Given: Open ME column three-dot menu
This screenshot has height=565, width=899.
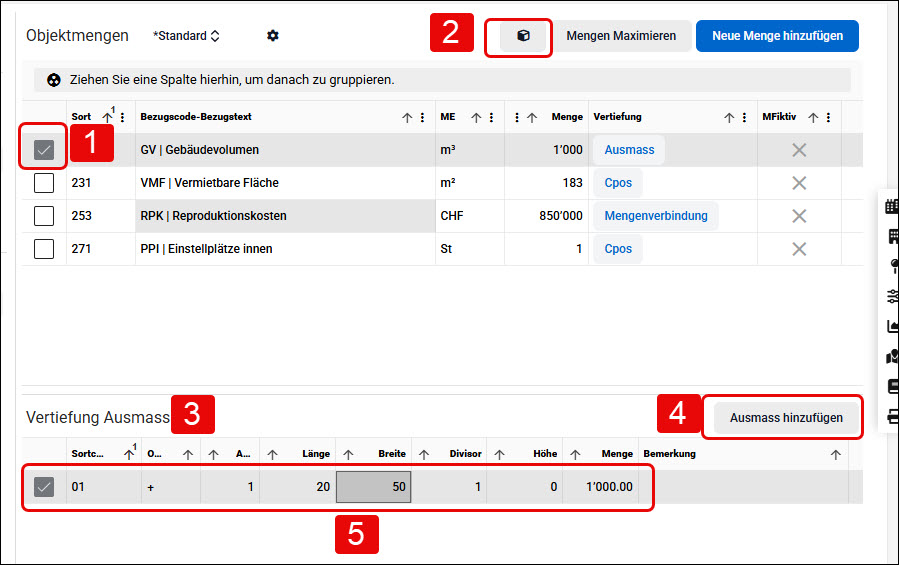Looking at the screenshot, I should click(491, 117).
